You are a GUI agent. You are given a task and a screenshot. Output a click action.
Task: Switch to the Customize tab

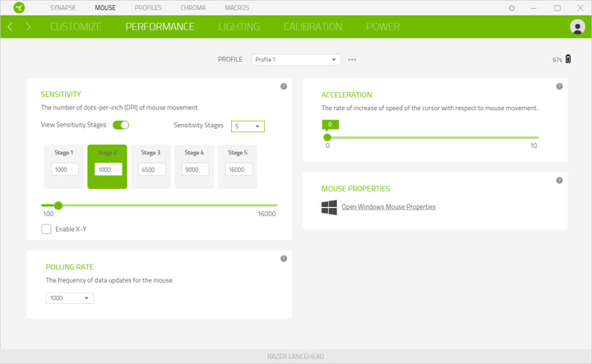76,27
